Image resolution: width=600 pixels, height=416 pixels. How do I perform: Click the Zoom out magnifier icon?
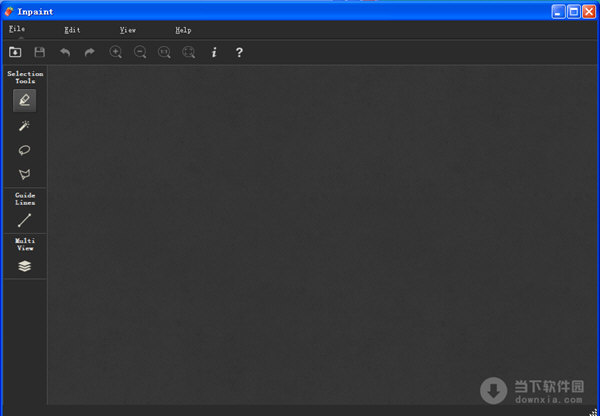tap(140, 52)
